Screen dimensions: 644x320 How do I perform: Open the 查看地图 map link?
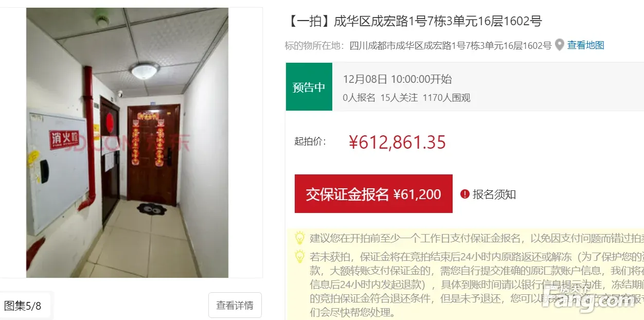tap(586, 45)
